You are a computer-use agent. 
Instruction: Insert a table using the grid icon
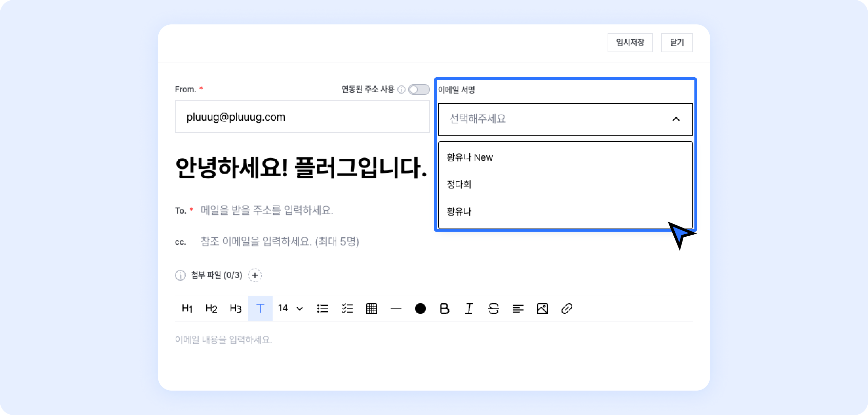tap(372, 309)
